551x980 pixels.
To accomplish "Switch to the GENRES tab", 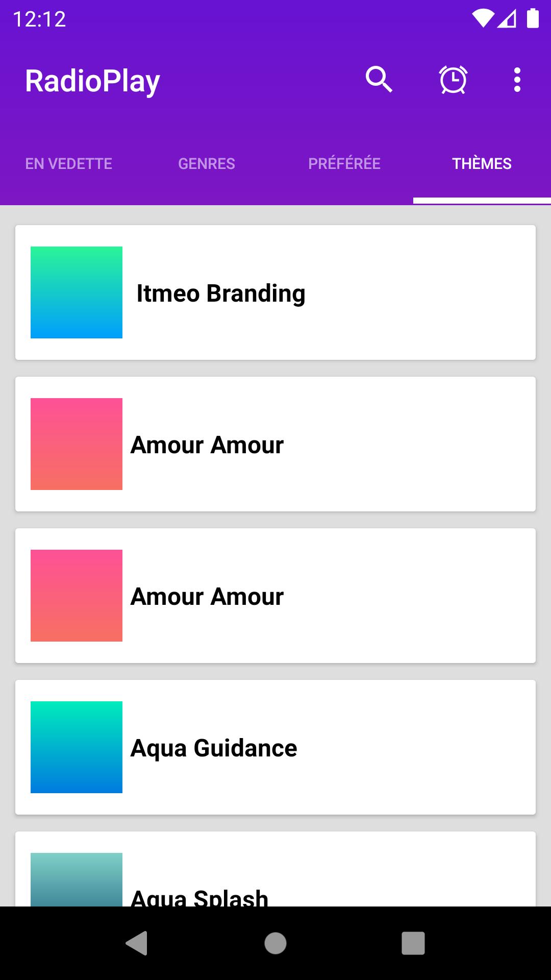I will click(x=207, y=163).
